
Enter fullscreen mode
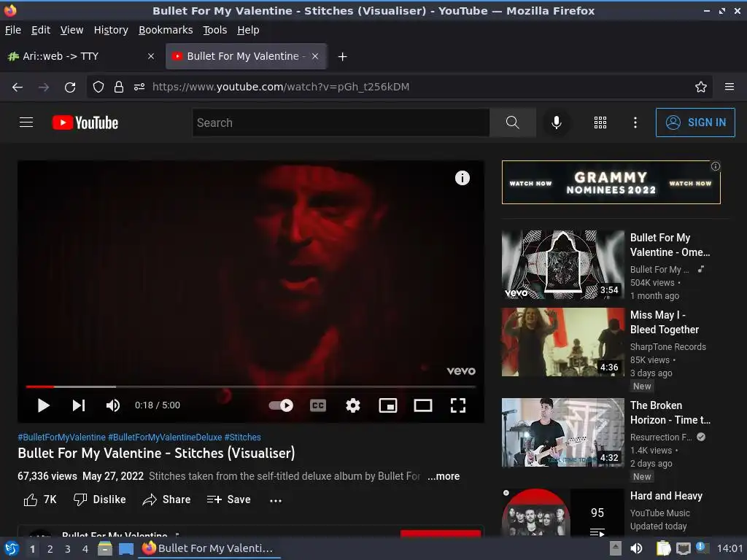coord(458,405)
